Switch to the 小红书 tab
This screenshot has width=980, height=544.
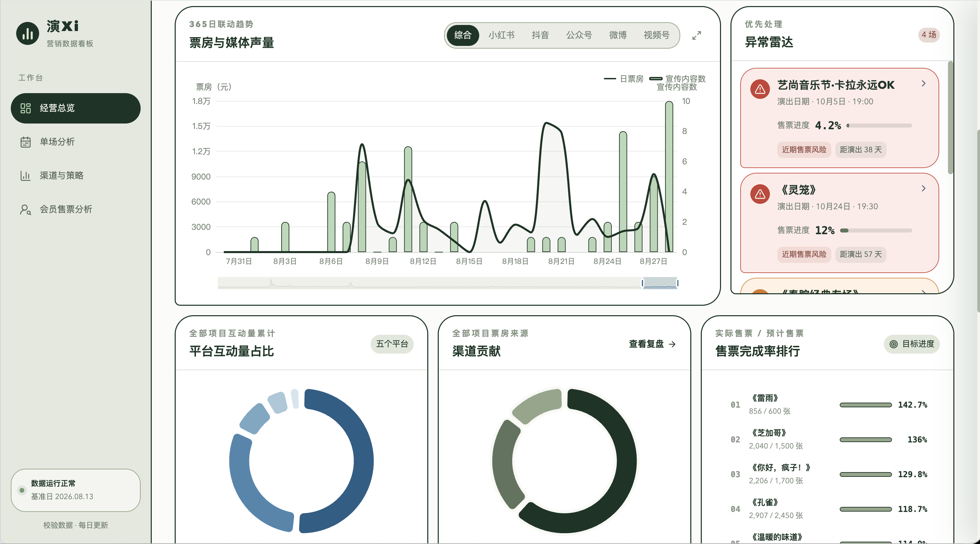coord(501,35)
